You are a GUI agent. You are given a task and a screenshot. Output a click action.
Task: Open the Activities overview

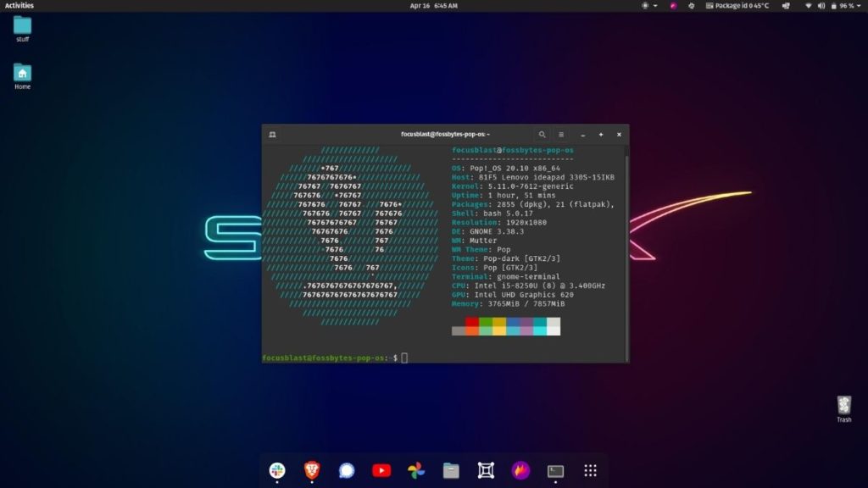pos(19,6)
